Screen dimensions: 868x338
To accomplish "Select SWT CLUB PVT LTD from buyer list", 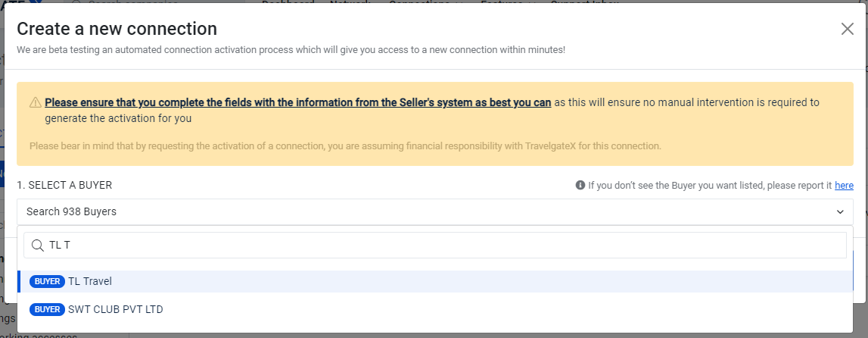I will [x=434, y=309].
